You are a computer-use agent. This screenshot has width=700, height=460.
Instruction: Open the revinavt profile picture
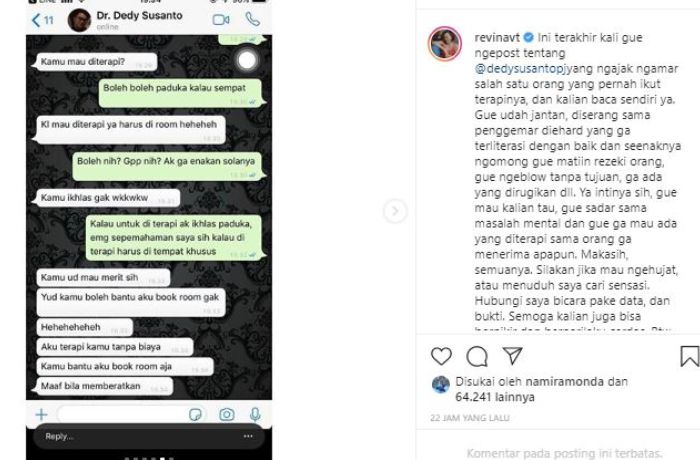445,43
